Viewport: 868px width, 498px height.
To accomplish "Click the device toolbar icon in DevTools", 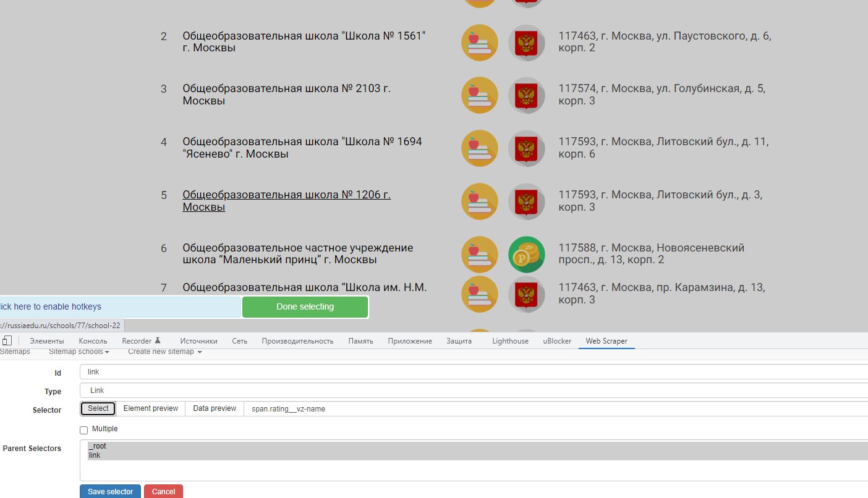I will coord(7,340).
